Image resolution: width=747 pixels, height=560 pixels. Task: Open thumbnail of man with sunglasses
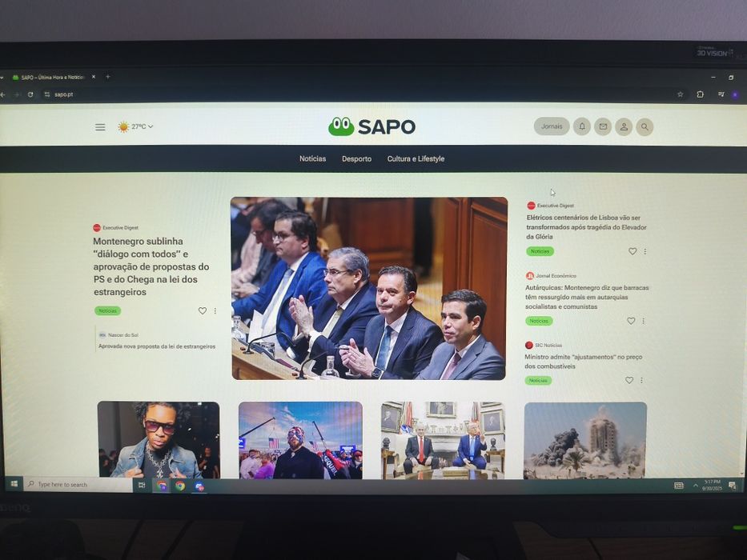coord(159,439)
